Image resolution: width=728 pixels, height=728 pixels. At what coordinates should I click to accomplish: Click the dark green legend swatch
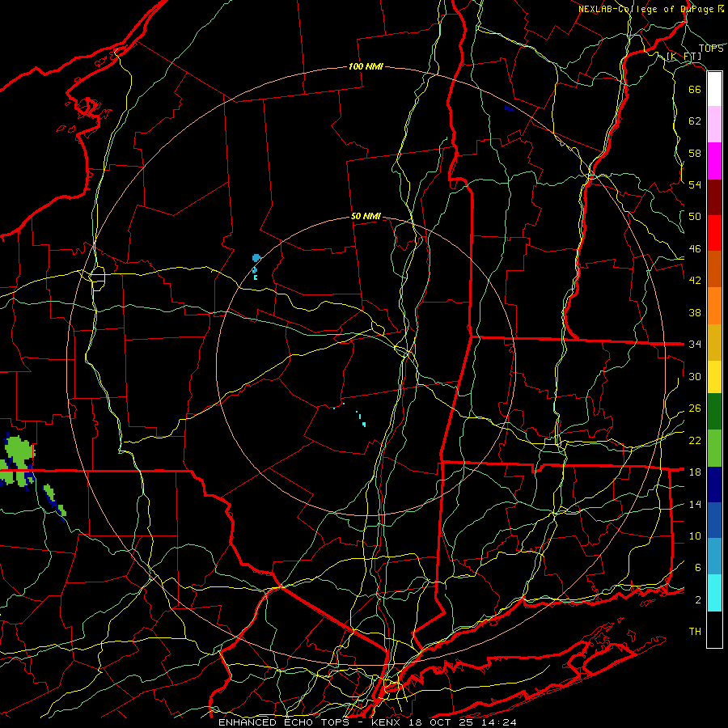[x=714, y=412]
